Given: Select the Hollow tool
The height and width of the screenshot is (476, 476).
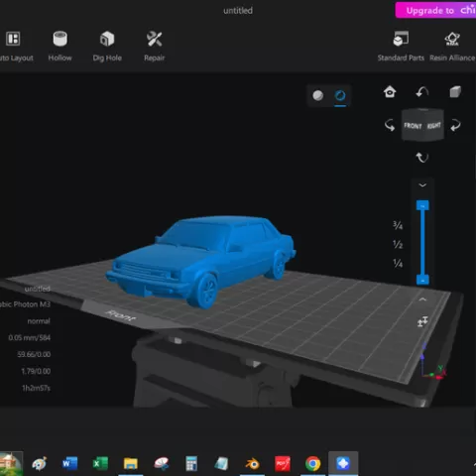Looking at the screenshot, I should tap(59, 47).
